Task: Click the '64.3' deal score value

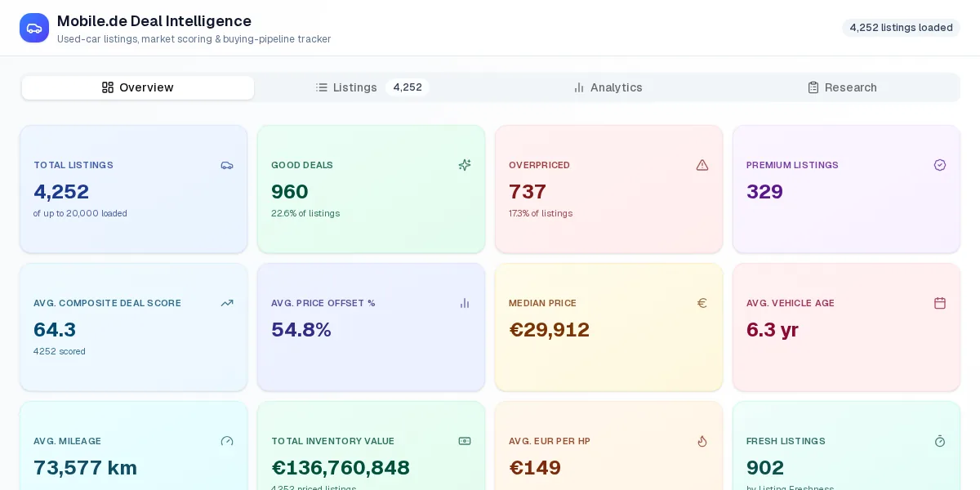Action: click(x=55, y=330)
